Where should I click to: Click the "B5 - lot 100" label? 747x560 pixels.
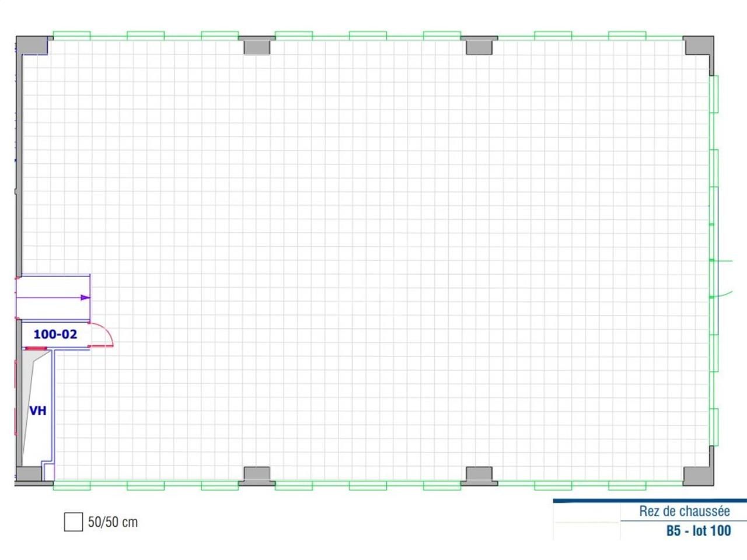point(698,530)
